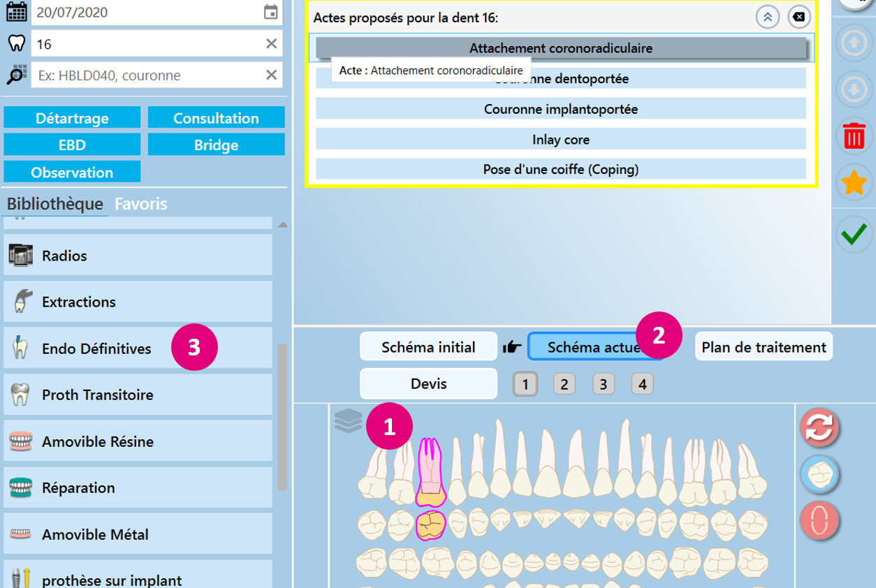
Task: Click the Observation button
Action: click(x=72, y=172)
